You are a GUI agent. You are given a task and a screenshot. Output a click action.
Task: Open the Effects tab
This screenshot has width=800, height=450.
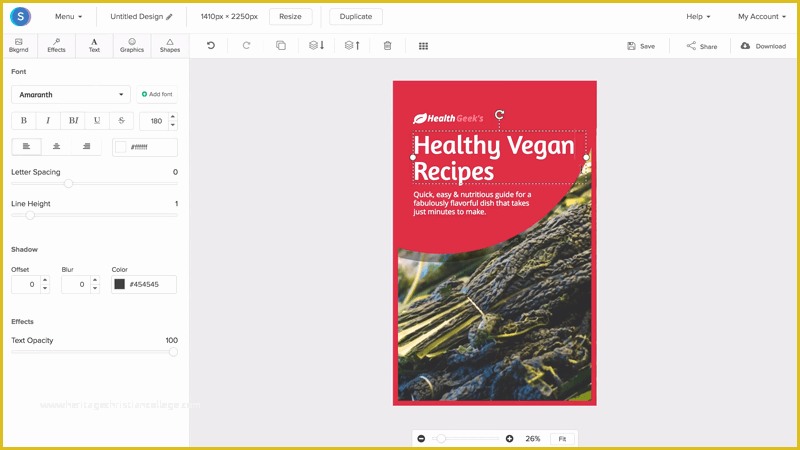pyautogui.click(x=57, y=45)
